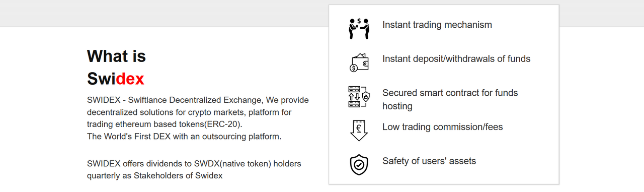Click "The World's First DEX" sentence
The image size is (644, 192).
pos(184,137)
